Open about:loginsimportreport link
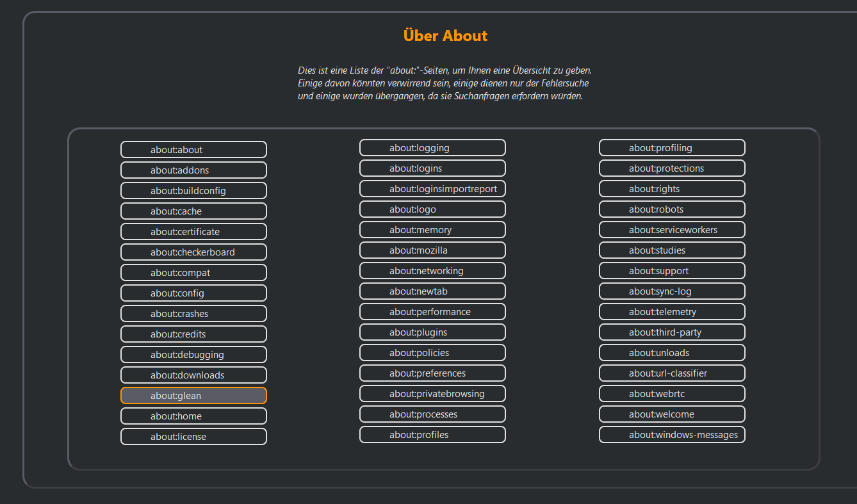 pyautogui.click(x=432, y=189)
